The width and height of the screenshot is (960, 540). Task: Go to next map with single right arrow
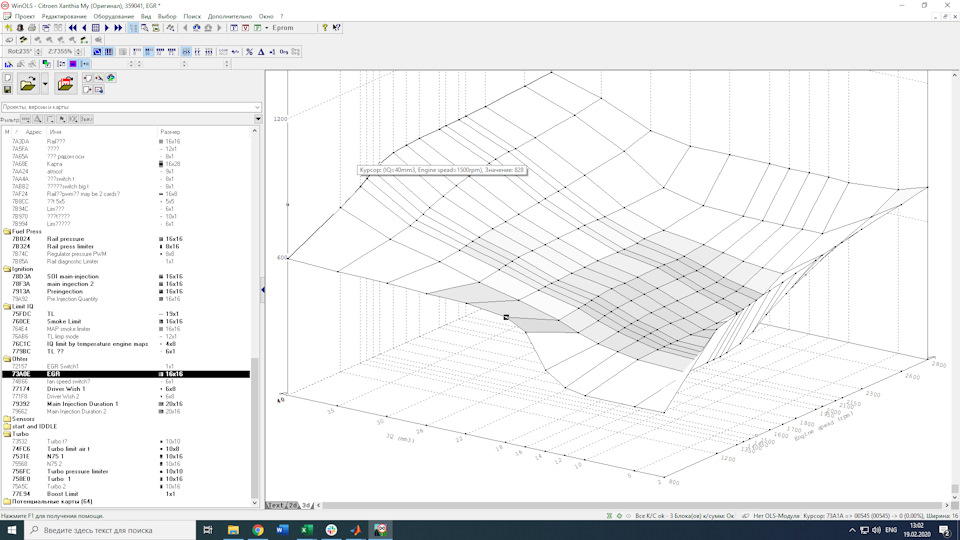pos(107,28)
